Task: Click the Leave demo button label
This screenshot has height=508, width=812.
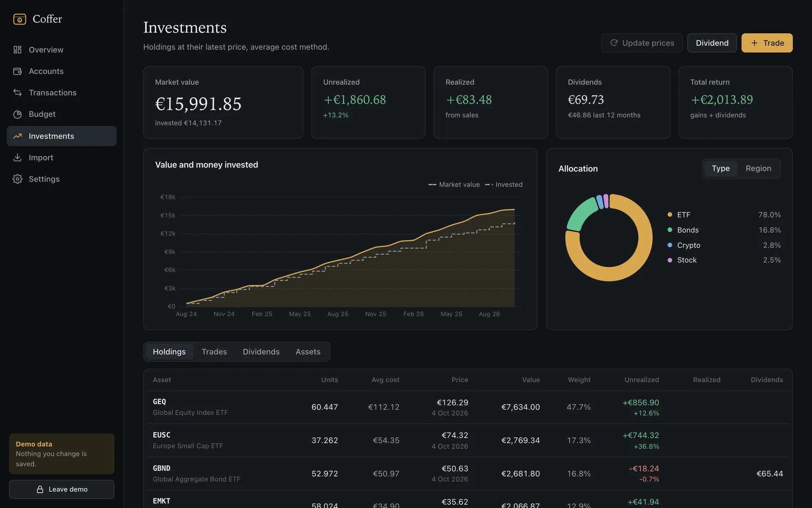Action: point(68,489)
